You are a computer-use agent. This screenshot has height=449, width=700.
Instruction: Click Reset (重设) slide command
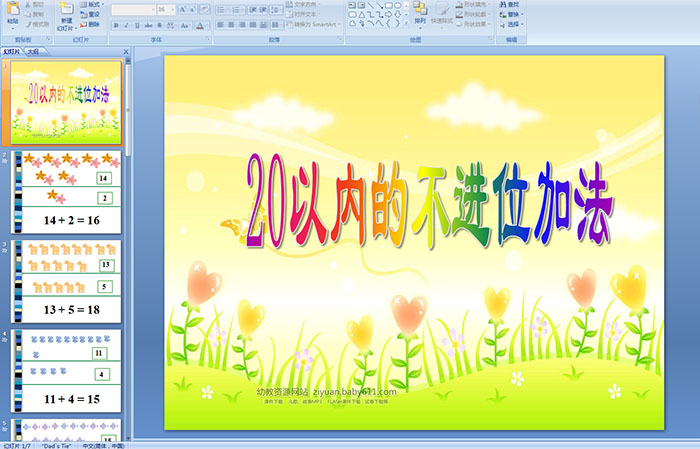(90, 14)
